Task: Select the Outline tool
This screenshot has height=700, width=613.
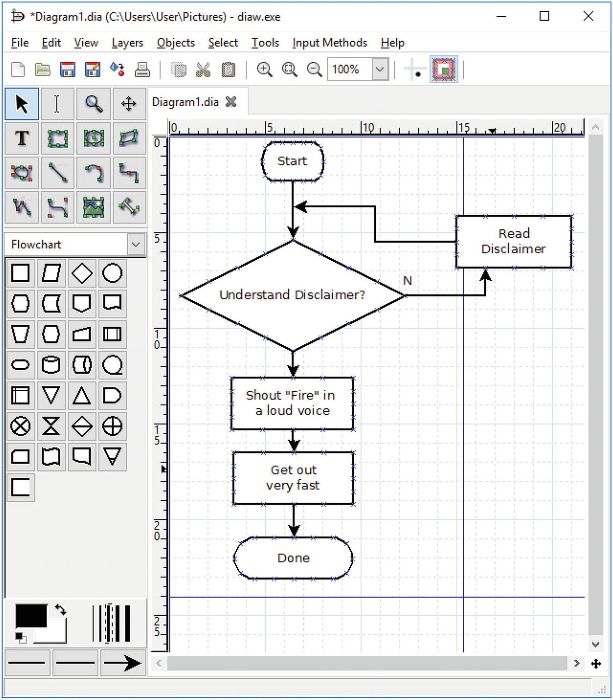Action: click(129, 207)
